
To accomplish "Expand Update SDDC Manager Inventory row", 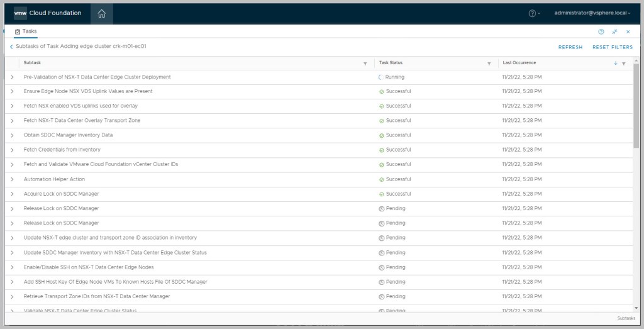I will pos(12,253).
